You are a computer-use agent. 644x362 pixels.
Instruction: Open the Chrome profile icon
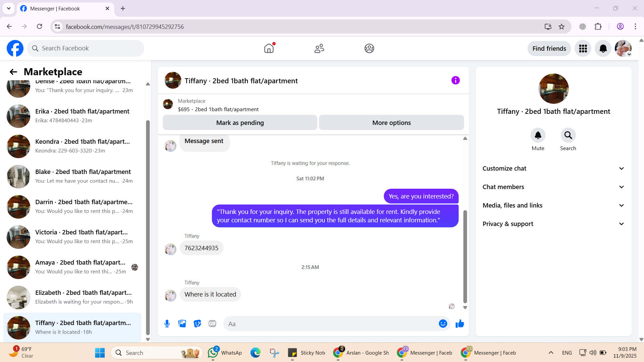620,27
